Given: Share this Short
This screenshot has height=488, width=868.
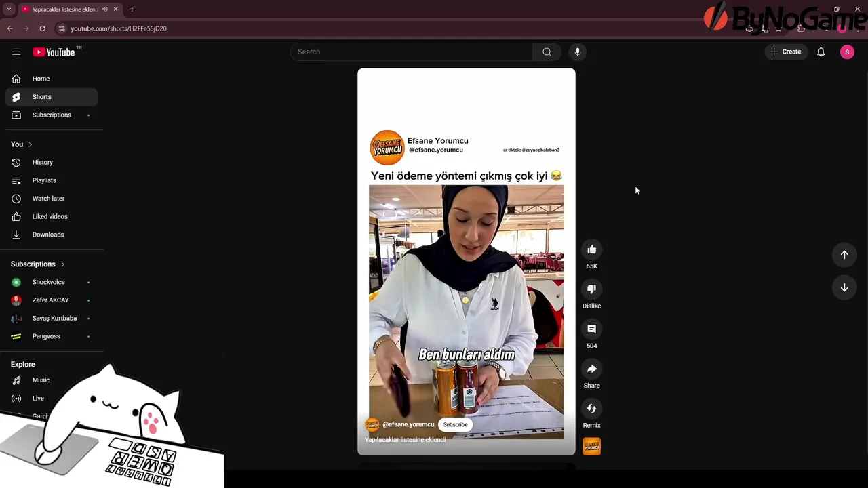Looking at the screenshot, I should (x=591, y=369).
